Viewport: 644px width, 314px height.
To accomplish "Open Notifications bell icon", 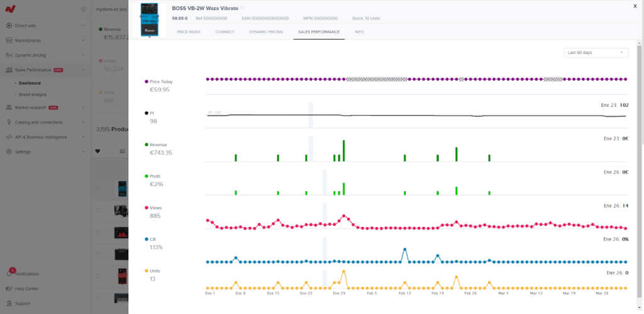I will click(9, 274).
